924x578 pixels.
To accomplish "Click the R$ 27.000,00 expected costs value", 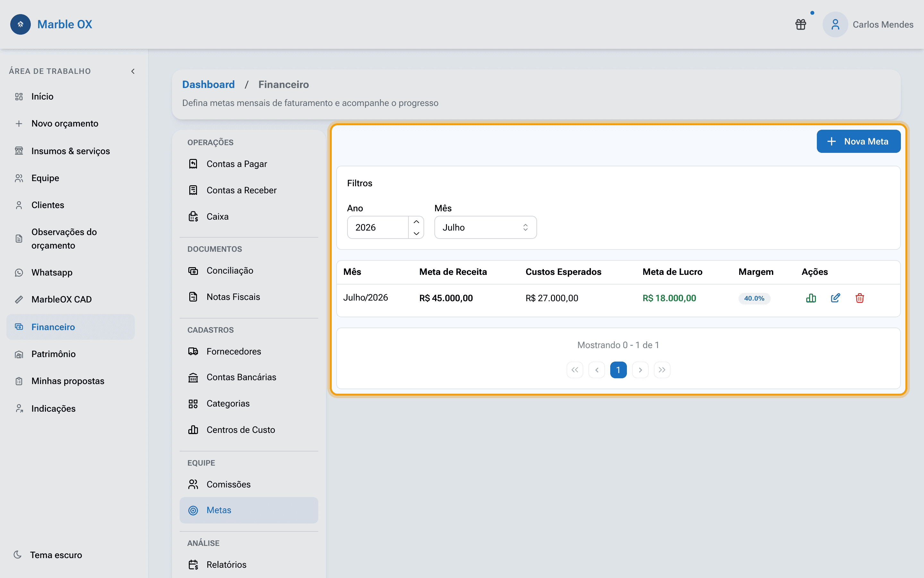I will pyautogui.click(x=552, y=298).
